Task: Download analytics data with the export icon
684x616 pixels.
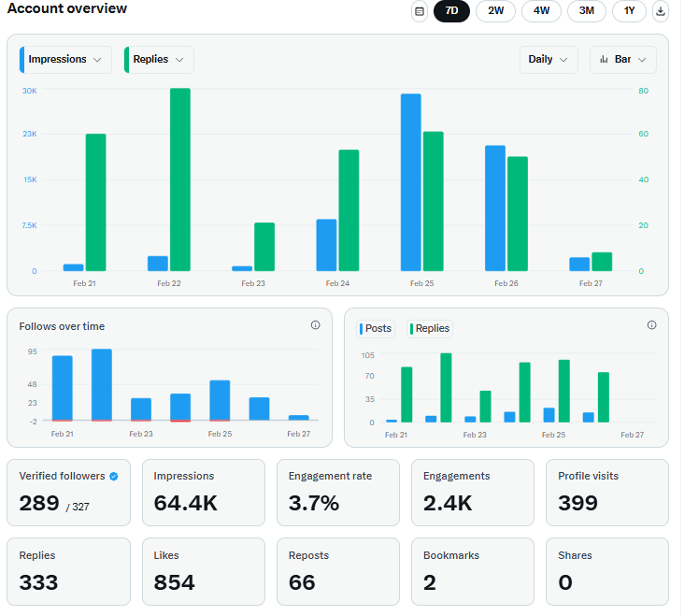Action: (661, 11)
